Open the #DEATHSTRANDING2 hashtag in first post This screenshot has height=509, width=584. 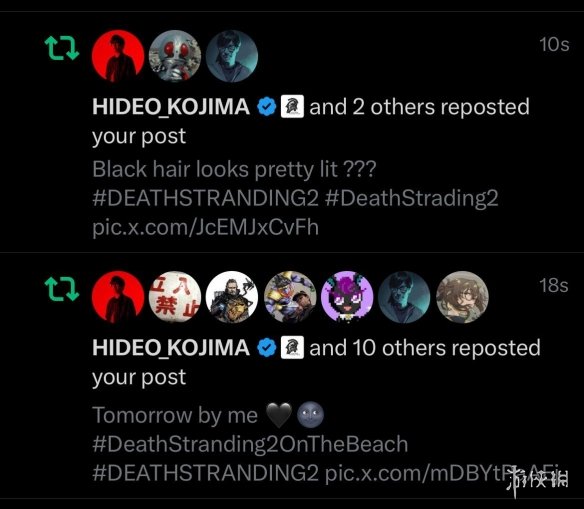pyautogui.click(x=205, y=198)
